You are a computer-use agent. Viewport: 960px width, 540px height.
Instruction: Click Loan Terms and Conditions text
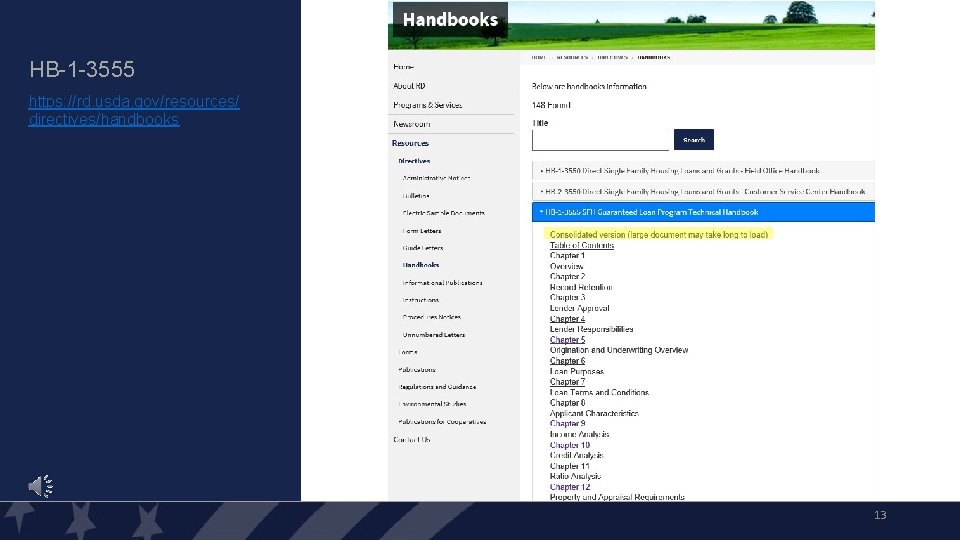click(x=599, y=392)
